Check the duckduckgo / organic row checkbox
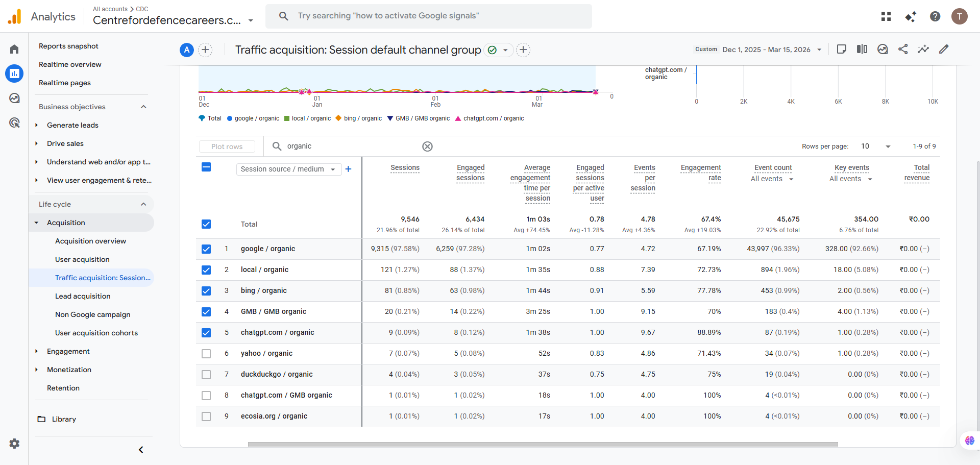 (206, 375)
